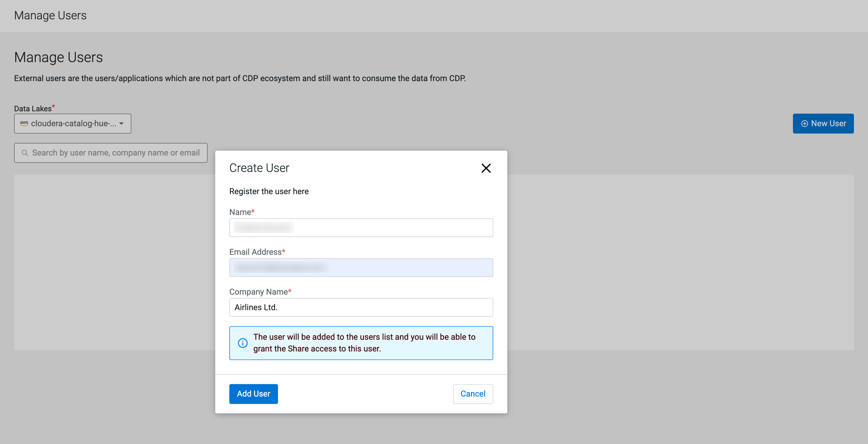This screenshot has width=868, height=444.
Task: Click the blue share access info message
Action: (364, 343)
